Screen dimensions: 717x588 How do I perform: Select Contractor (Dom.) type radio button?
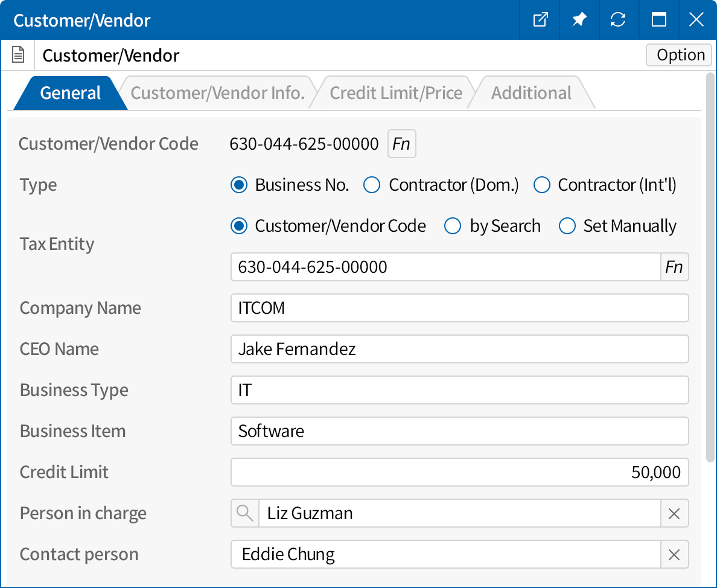click(372, 185)
